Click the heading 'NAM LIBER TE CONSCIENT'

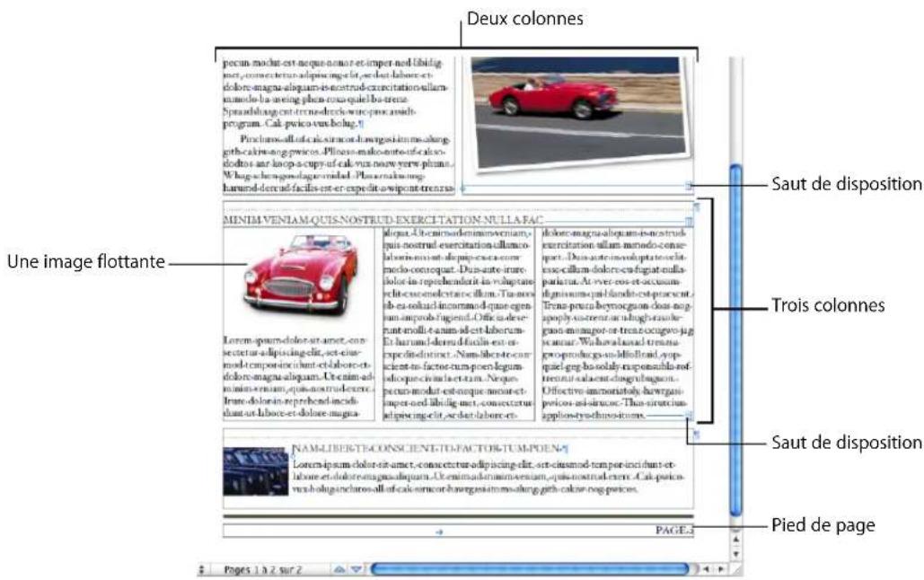(x=427, y=449)
